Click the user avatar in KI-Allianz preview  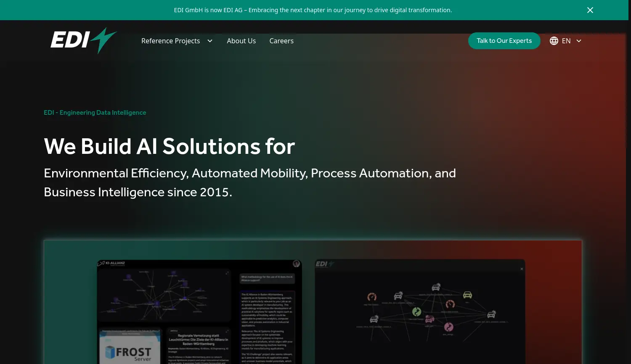tap(296, 264)
